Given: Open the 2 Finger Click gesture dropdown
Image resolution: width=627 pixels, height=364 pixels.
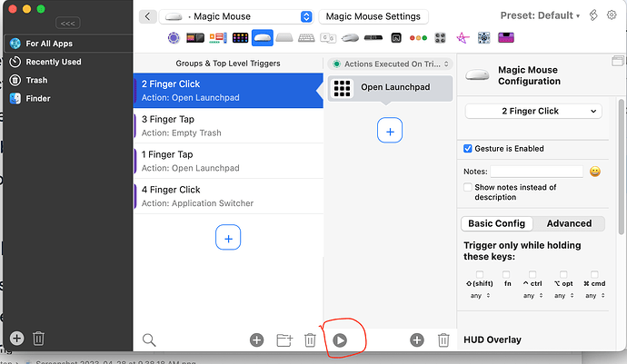Looking at the screenshot, I should (x=533, y=111).
